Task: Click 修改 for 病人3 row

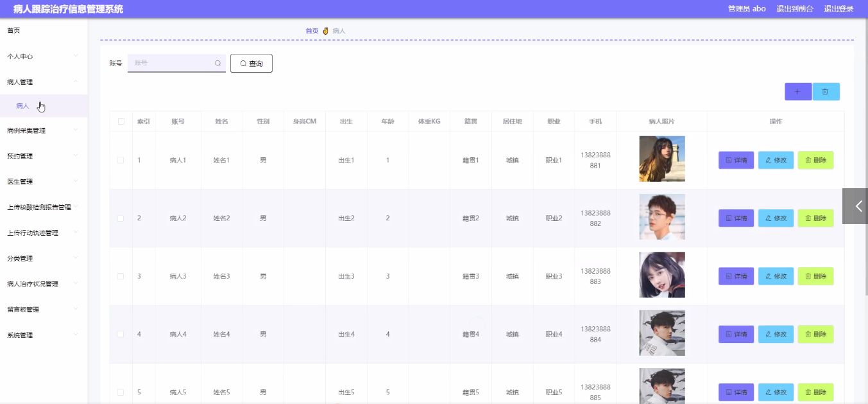Action: tap(776, 276)
